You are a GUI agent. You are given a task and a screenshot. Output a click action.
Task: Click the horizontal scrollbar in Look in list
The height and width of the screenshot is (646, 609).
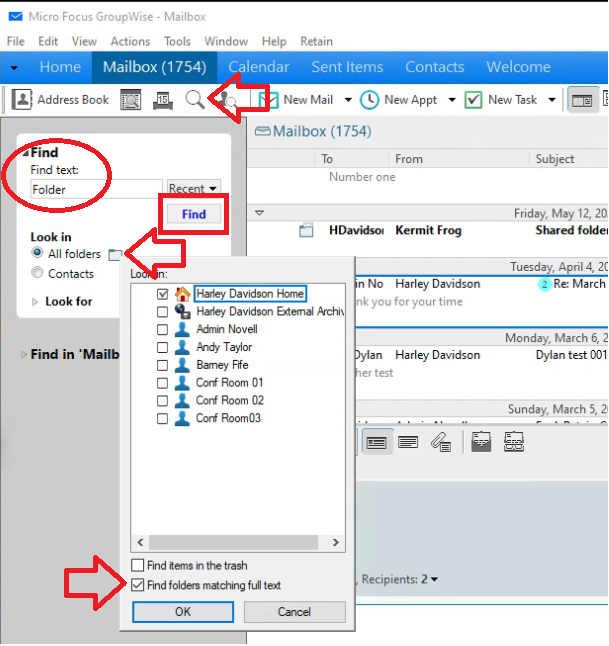[233, 542]
